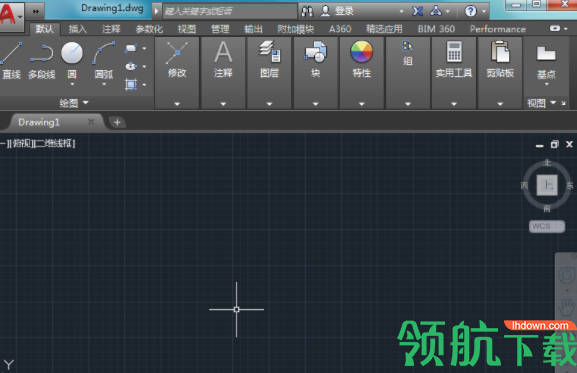Click the binoculars search icon
This screenshot has width=577, height=373.
(x=307, y=11)
